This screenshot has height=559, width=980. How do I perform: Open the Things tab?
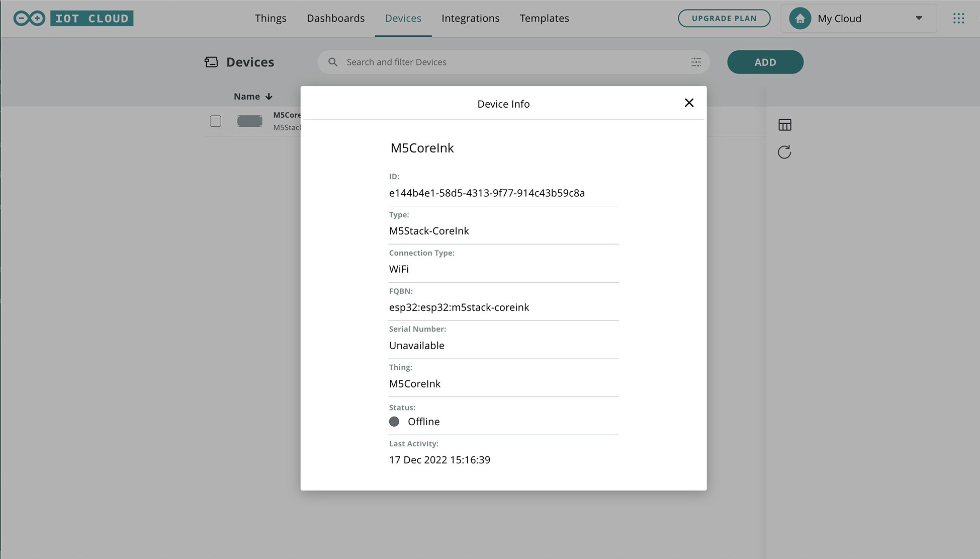pyautogui.click(x=271, y=19)
